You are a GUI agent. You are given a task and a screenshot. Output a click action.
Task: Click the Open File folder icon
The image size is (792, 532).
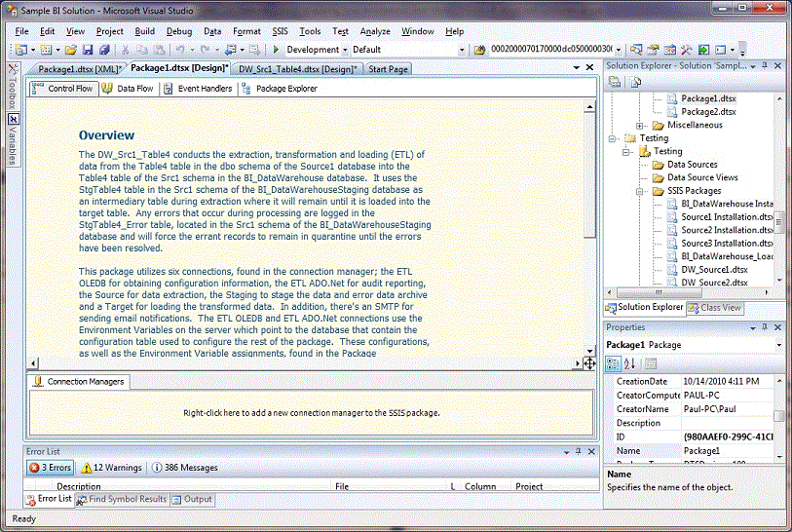[x=71, y=50]
